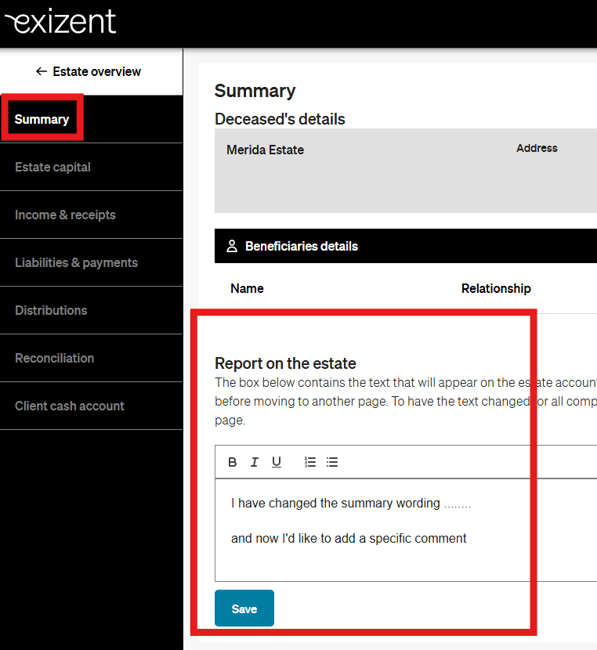This screenshot has height=650, width=597.
Task: Open the Reconciliation page
Action: tap(54, 358)
